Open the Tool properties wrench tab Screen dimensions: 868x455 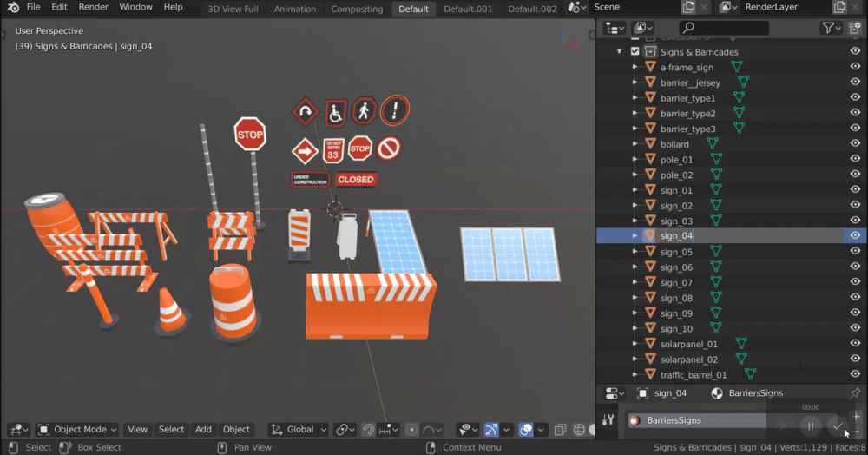pos(608,421)
